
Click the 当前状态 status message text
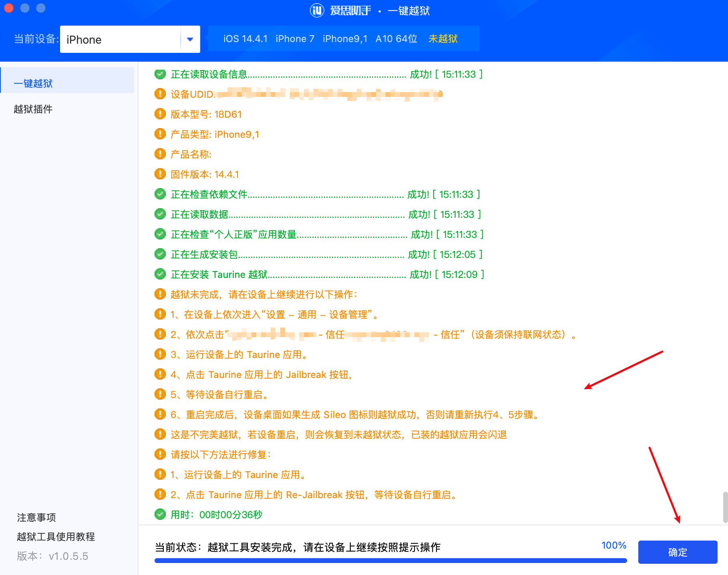coord(298,547)
